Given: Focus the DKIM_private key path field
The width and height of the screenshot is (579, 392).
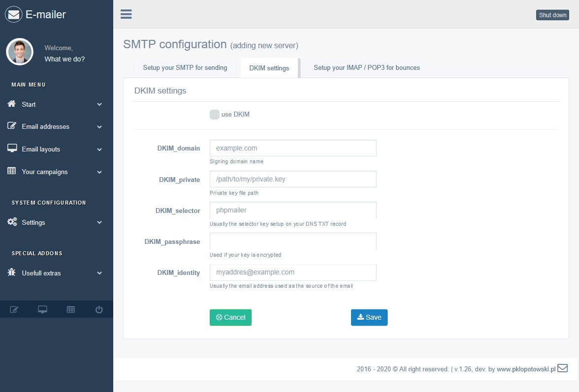Looking at the screenshot, I should (x=293, y=179).
